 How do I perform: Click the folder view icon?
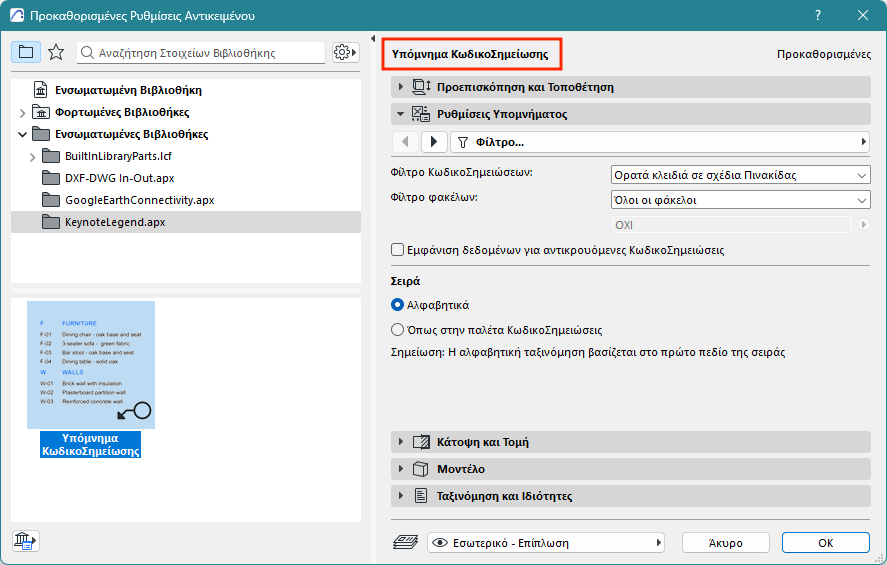pyautogui.click(x=26, y=52)
